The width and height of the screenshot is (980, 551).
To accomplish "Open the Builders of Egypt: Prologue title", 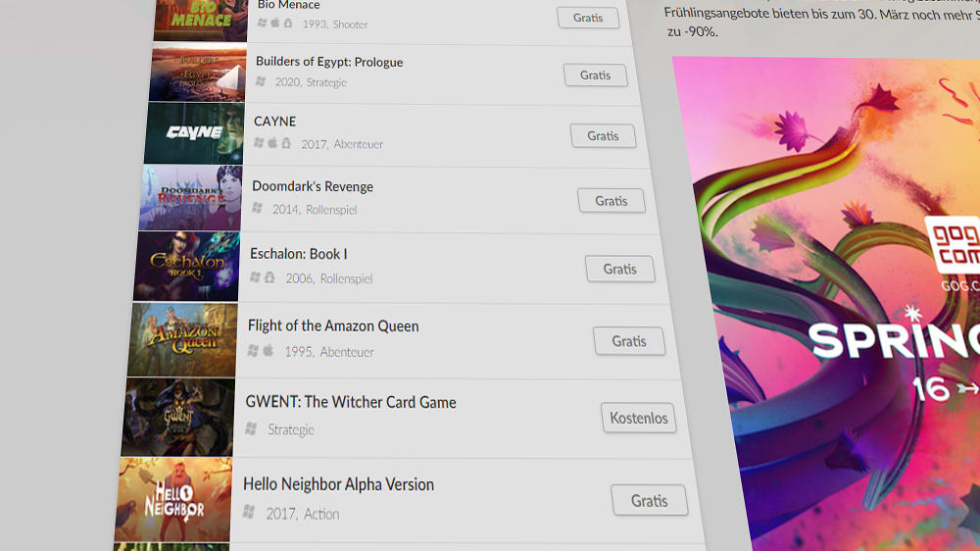I will point(329,62).
